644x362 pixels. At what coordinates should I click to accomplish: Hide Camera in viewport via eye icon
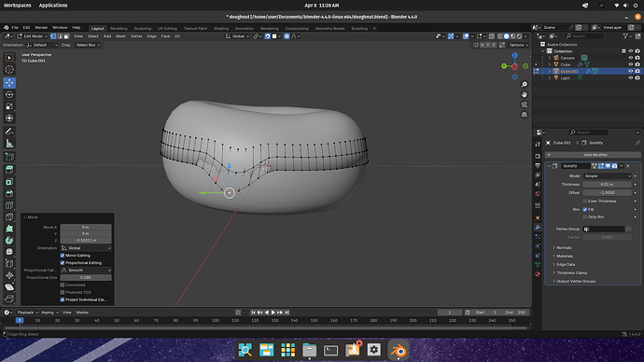click(630, 58)
